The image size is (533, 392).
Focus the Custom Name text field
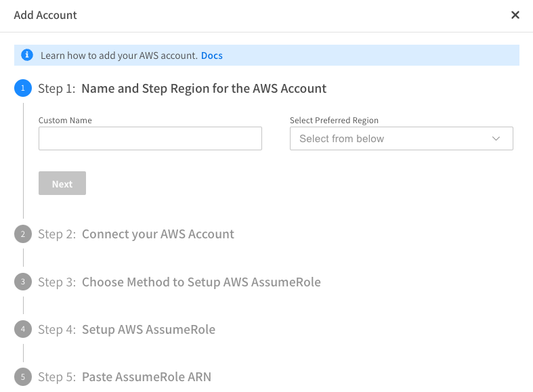tap(150, 139)
